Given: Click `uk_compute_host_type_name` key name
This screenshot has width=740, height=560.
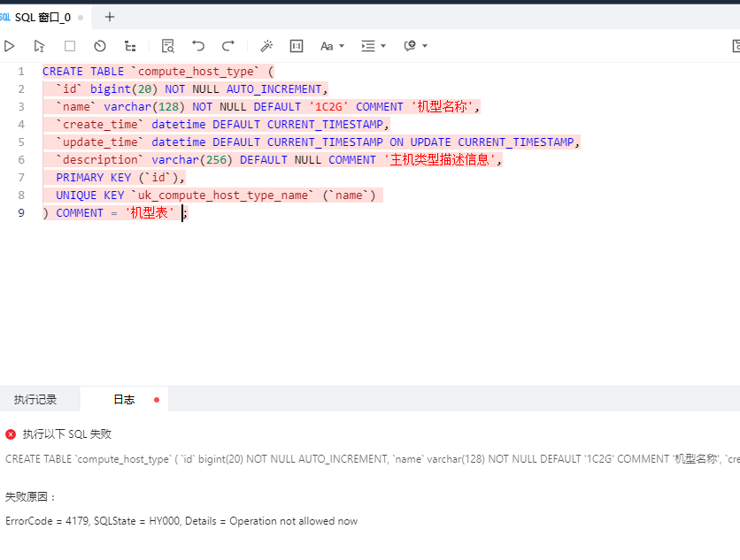Looking at the screenshot, I should [222, 196].
